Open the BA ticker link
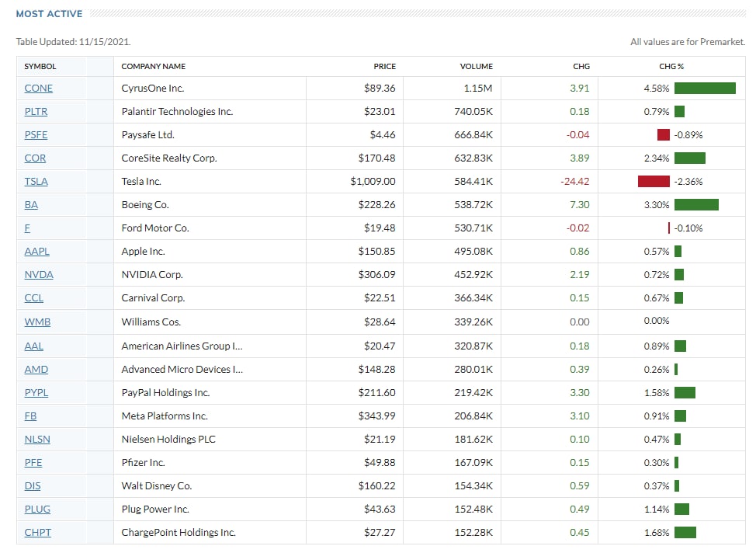Screen dimensions: 756x553 [x=31, y=204]
